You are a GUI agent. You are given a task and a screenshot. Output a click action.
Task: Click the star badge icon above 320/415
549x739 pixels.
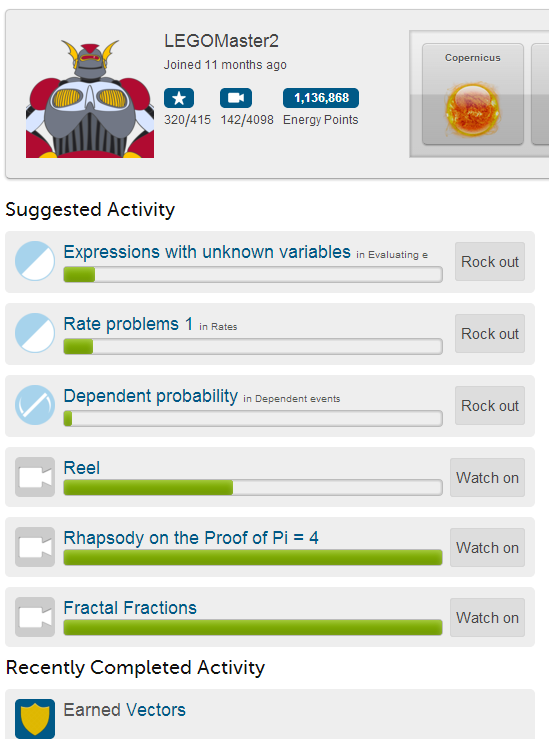[179, 98]
